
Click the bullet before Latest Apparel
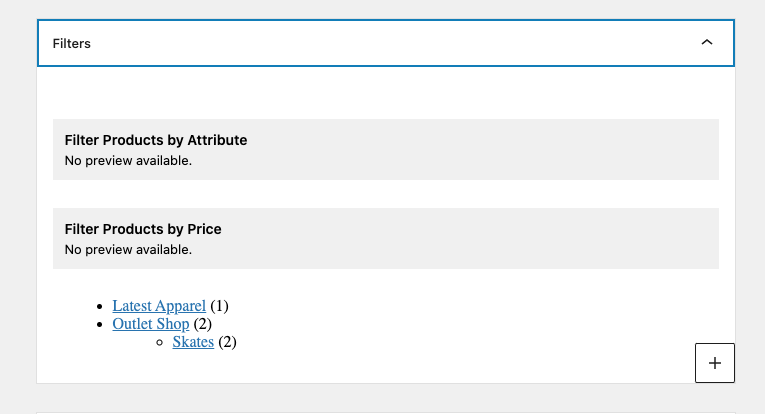pyautogui.click(x=100, y=307)
